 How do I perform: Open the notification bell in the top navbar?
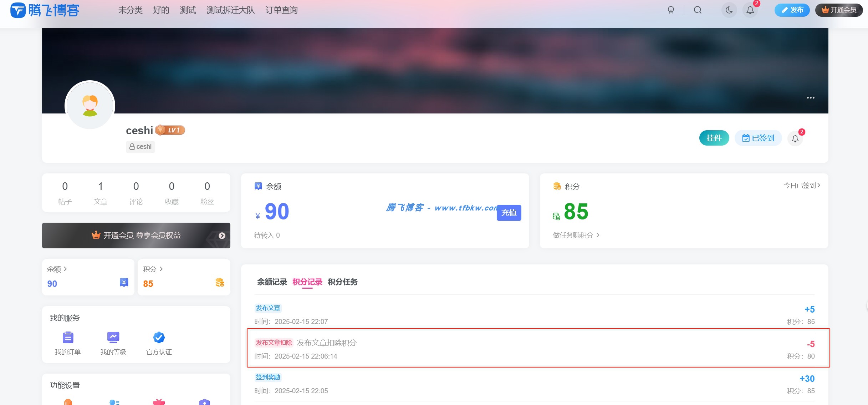pos(750,10)
